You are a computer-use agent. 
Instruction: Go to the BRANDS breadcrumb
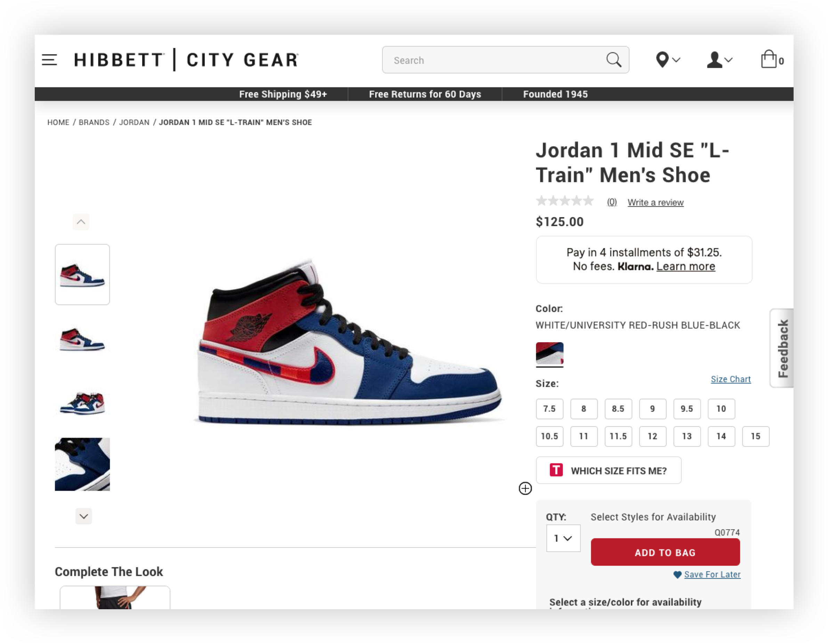94,122
